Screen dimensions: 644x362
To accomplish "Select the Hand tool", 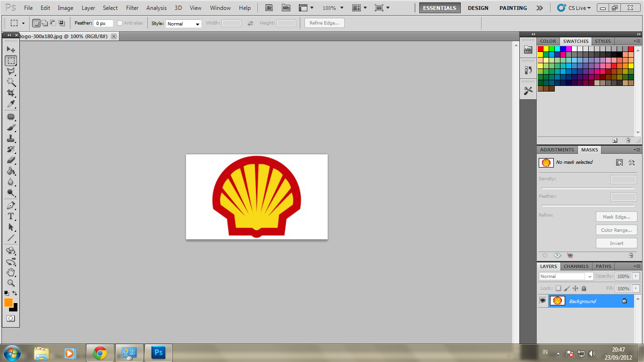I will (x=11, y=272).
